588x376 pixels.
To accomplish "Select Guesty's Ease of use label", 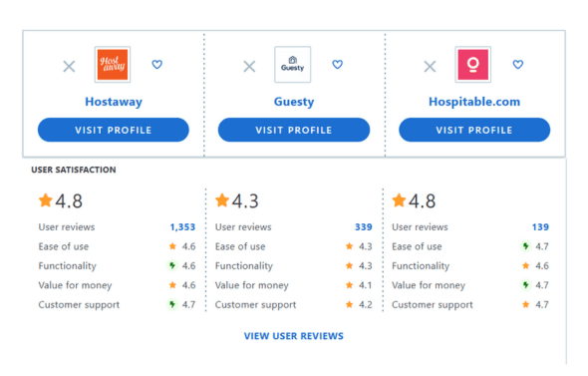I will (x=240, y=246).
